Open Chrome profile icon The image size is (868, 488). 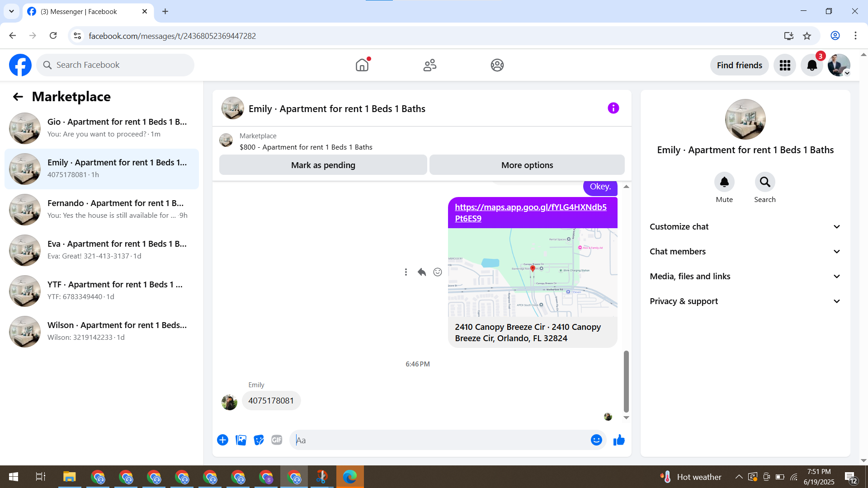tap(835, 36)
